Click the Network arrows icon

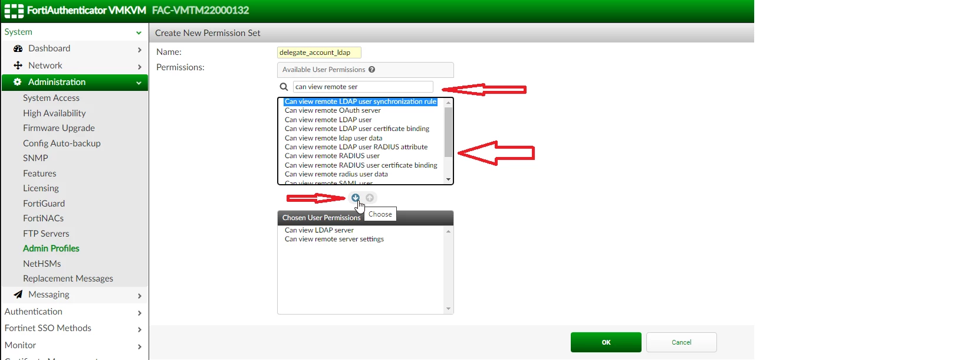pos(18,66)
